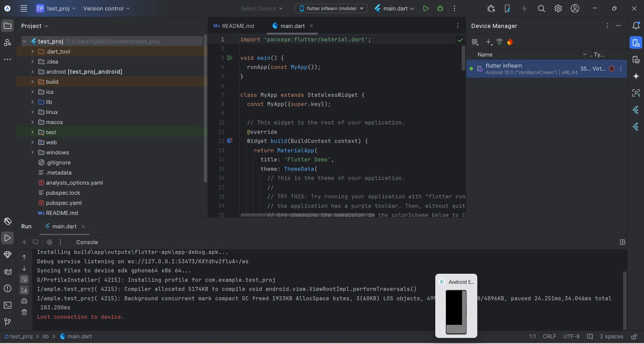
Task: Open Device Manager grouping options
Action: pyautogui.click(x=475, y=42)
